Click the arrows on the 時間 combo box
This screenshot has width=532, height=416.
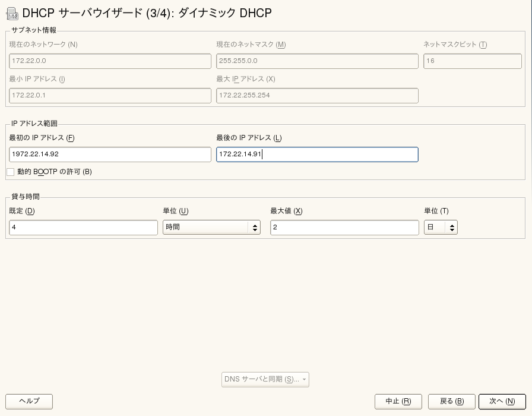tap(255, 227)
